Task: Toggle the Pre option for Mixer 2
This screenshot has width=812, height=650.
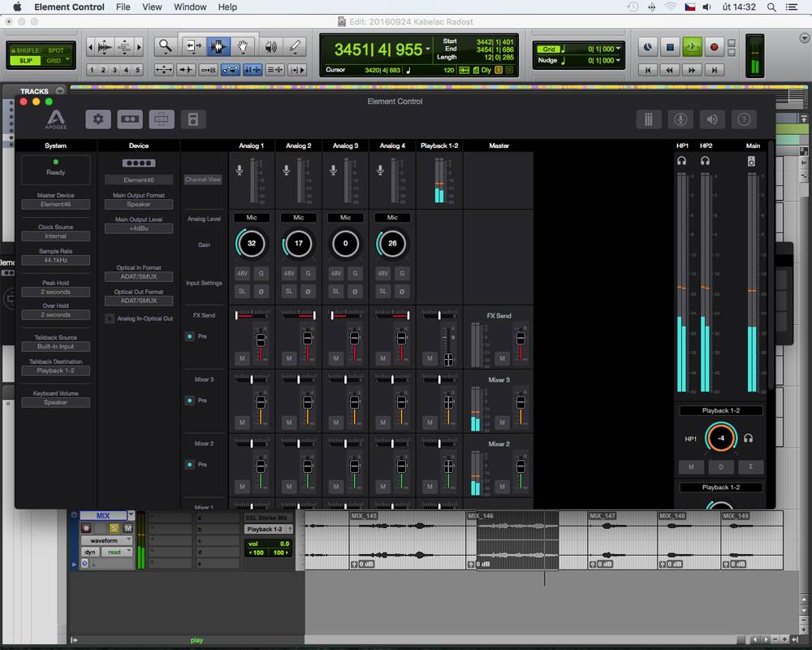Action: (189, 465)
